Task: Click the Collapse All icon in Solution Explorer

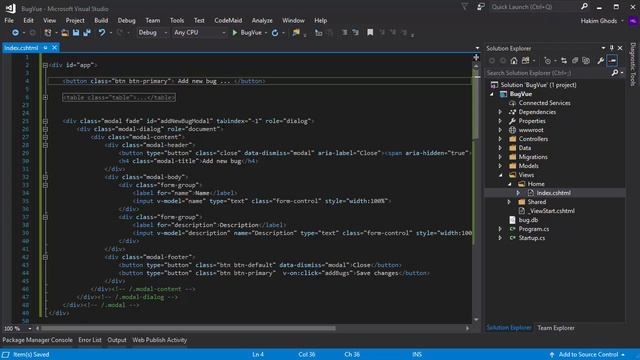Action: [x=575, y=61]
